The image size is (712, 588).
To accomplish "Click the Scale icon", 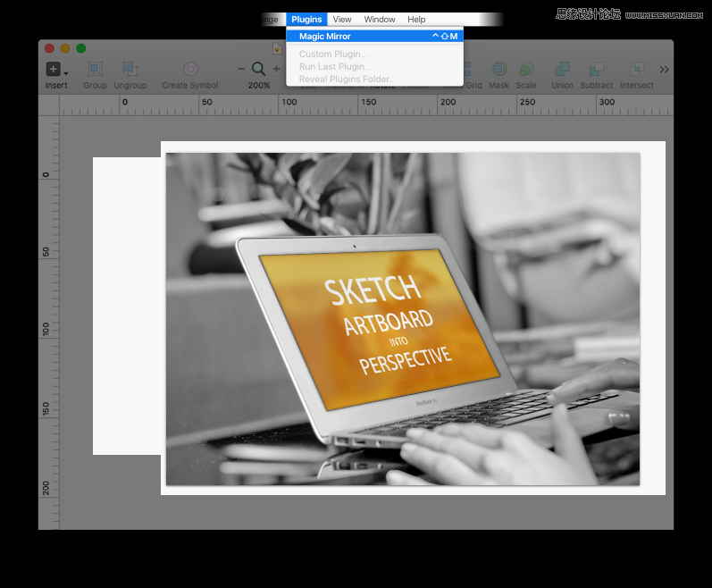I will click(x=526, y=69).
